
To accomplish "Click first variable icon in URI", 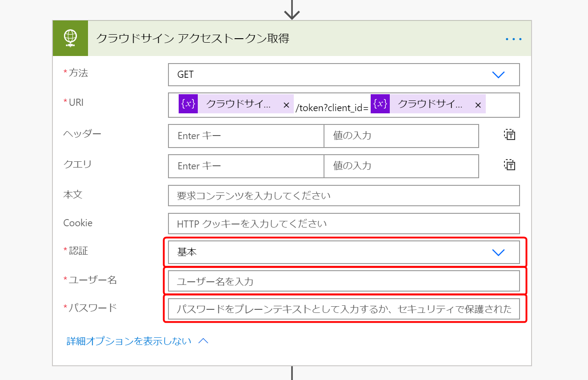I will coord(188,104).
